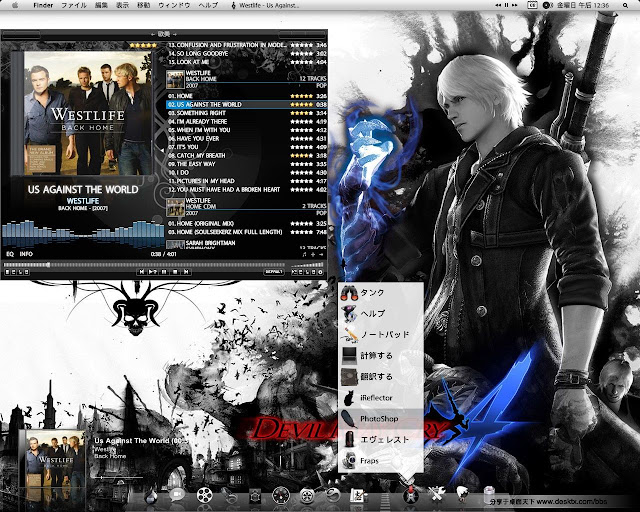Open 翻訳する entry in the popup menu

coord(381,376)
